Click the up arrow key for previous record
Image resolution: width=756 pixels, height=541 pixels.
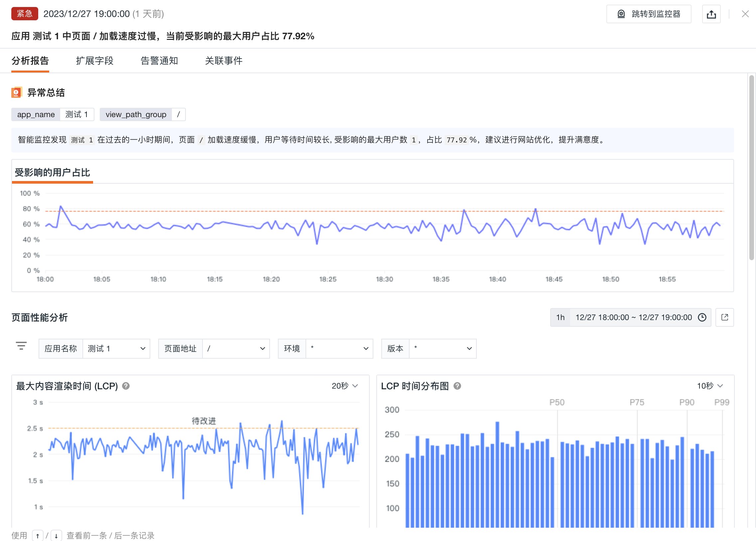click(x=38, y=535)
